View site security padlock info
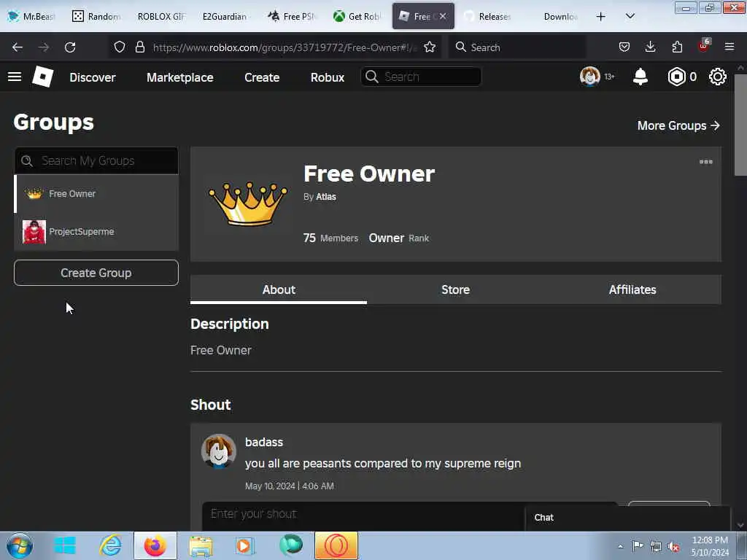 (x=139, y=47)
